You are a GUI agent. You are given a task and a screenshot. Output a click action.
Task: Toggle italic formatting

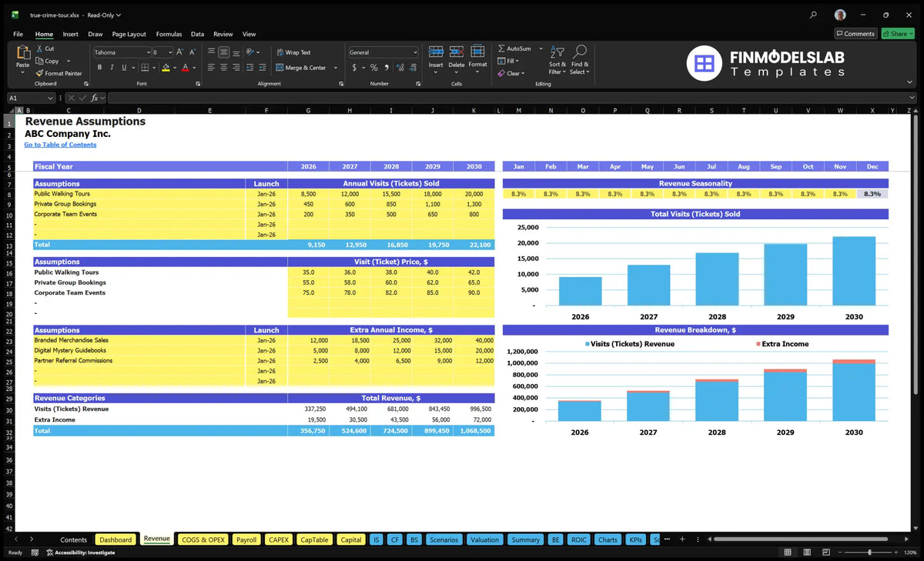tap(111, 68)
